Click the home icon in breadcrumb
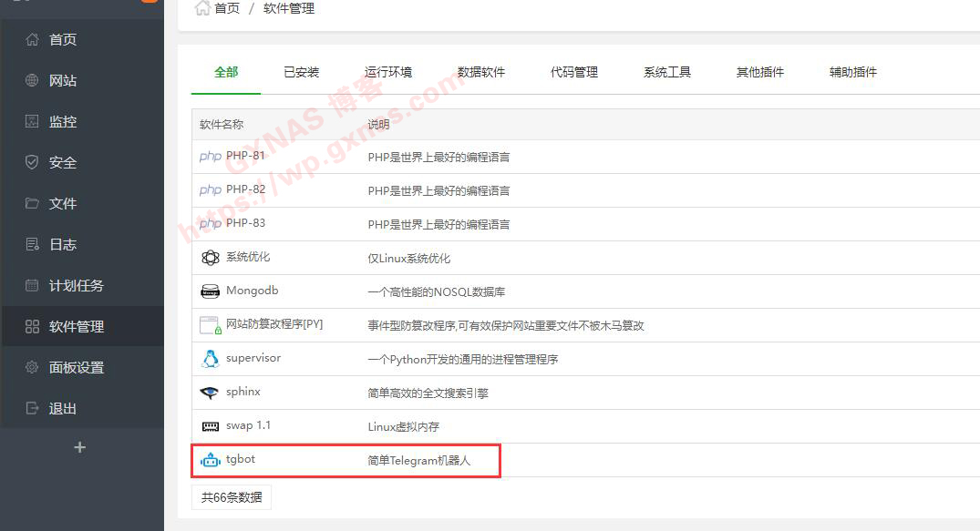The height and width of the screenshot is (531, 980). (202, 8)
